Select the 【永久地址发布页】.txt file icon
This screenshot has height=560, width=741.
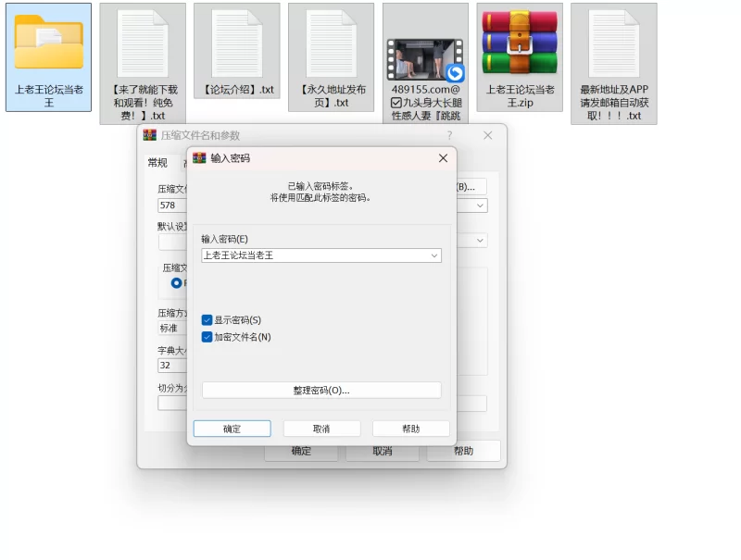point(331,44)
